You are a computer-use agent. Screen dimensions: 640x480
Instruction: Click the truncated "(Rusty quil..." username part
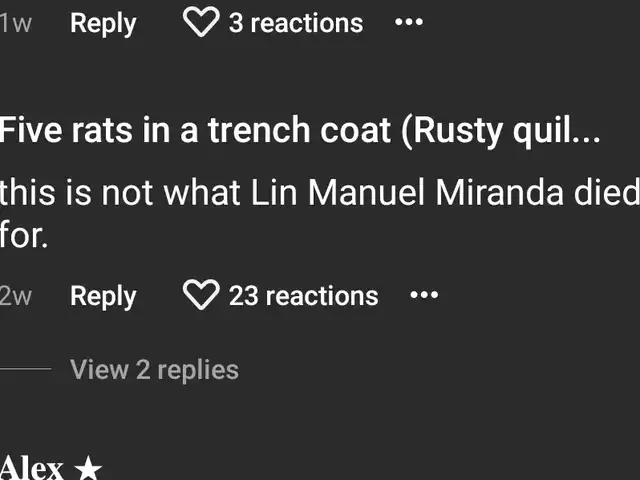coord(500,133)
